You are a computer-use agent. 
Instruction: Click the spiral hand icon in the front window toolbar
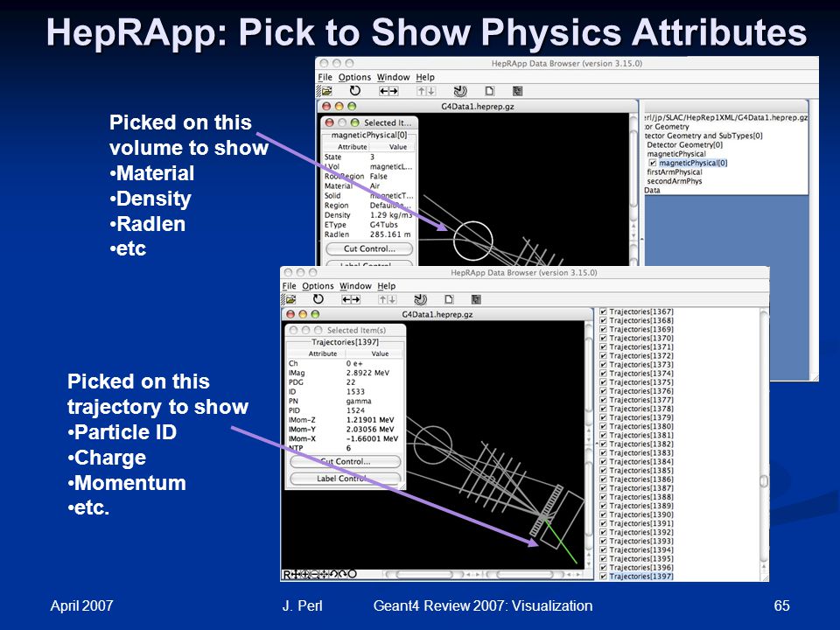coord(421,299)
